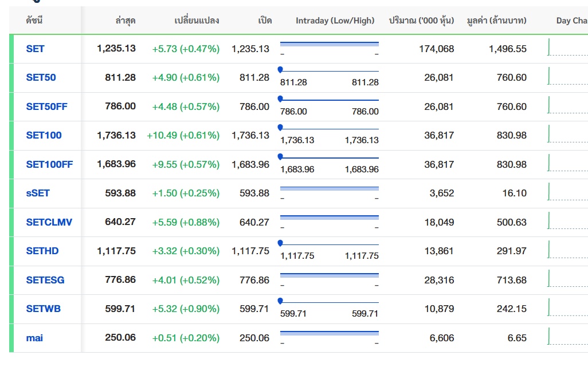
Task: Click the SET100 change +10.49 (+0.61%)
Action: pos(183,135)
